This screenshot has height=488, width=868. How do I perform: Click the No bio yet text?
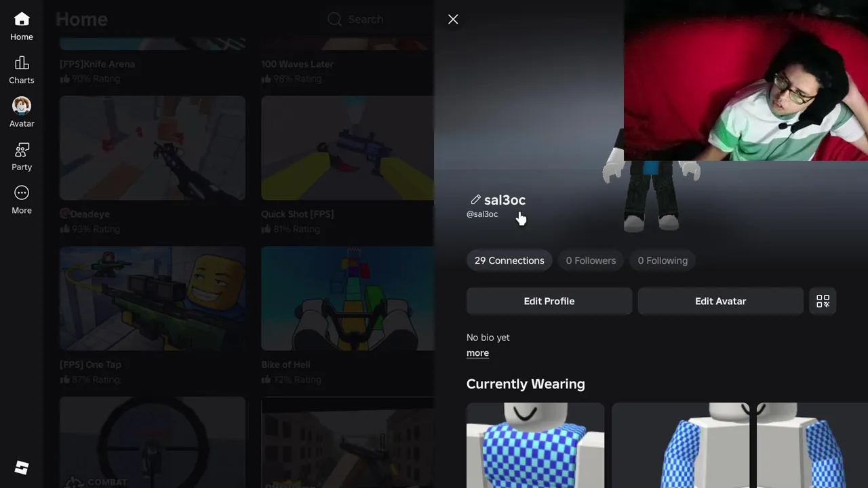[488, 338]
